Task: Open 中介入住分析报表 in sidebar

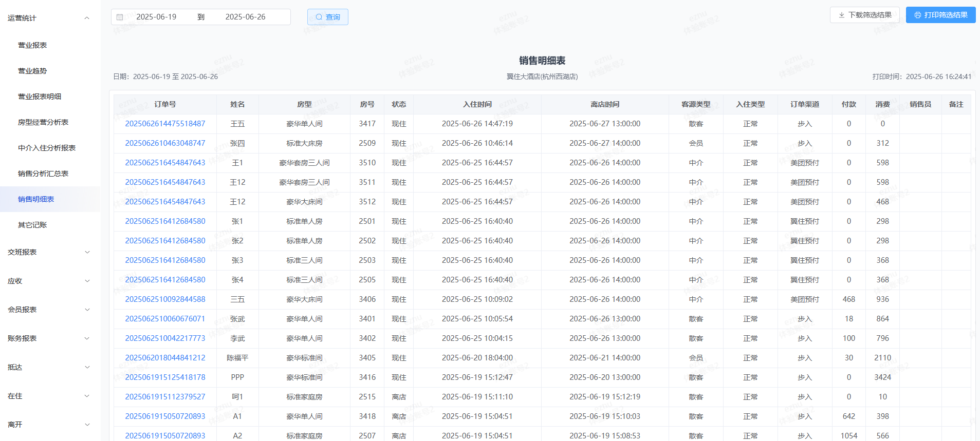Action: click(x=47, y=148)
